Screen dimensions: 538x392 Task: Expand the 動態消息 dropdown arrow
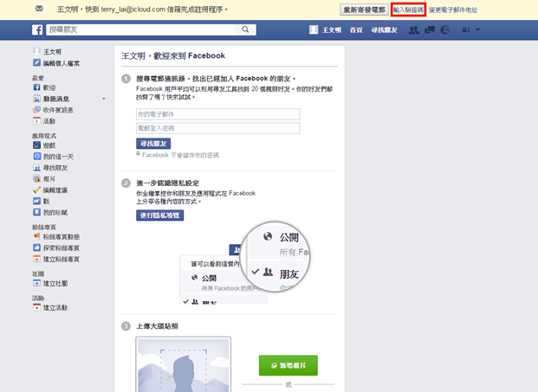click(104, 99)
